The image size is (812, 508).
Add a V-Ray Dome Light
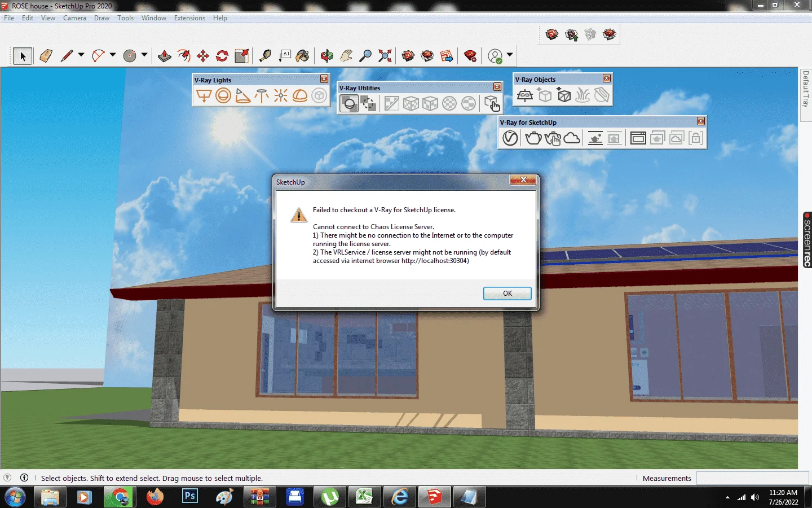pyautogui.click(x=300, y=95)
